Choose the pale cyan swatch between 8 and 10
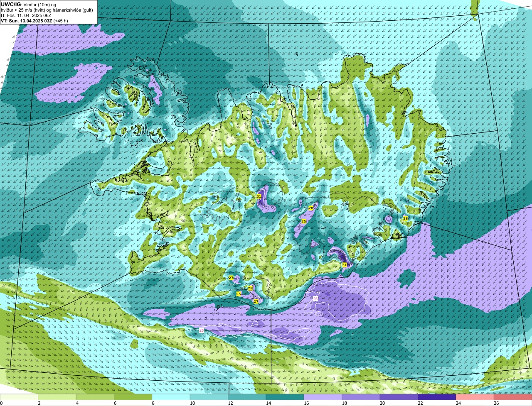Screen dimensions: 532x406 coord(172,397)
